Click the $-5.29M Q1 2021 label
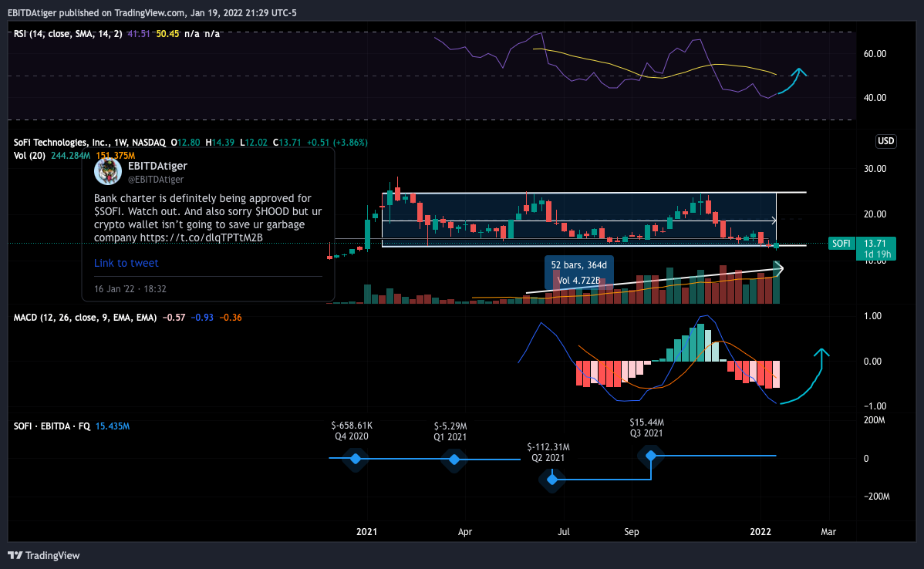Screen dimensions: 924x569 [450, 431]
